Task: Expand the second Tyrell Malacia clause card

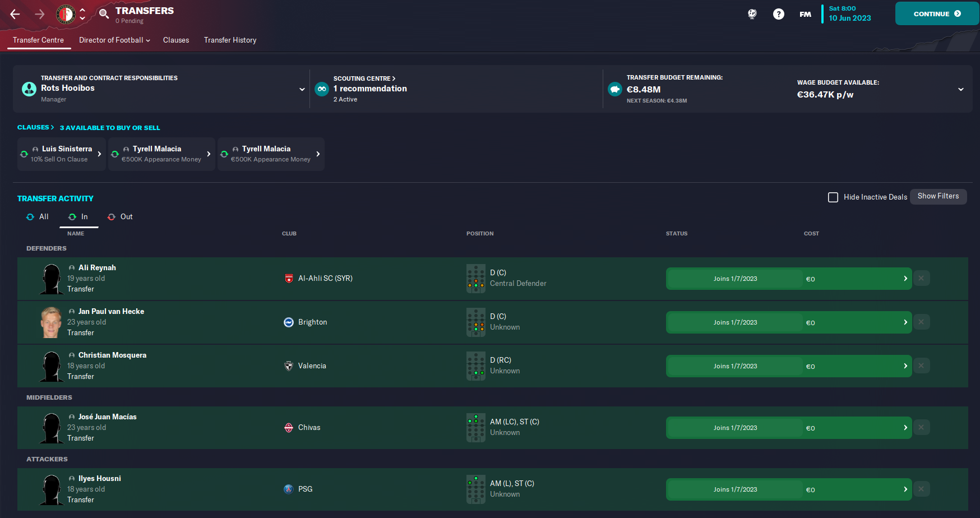Action: point(271,154)
